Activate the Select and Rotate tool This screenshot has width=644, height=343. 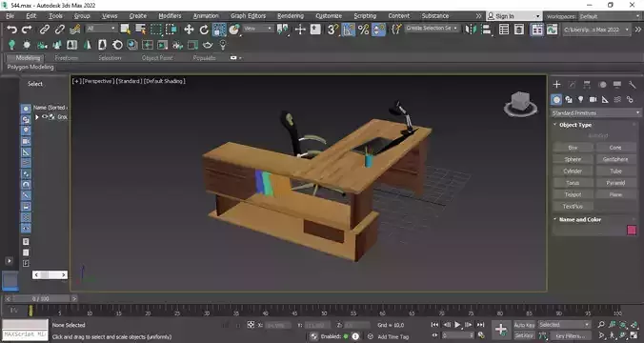[204, 30]
